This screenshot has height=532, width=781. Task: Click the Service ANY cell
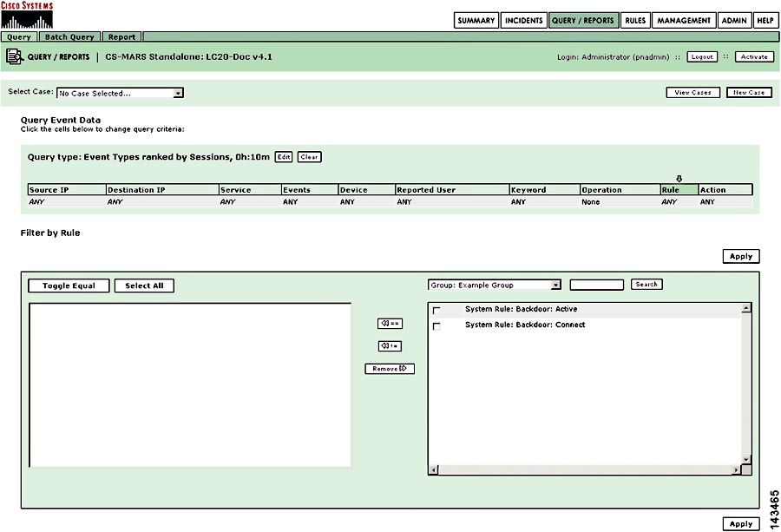pyautogui.click(x=250, y=201)
